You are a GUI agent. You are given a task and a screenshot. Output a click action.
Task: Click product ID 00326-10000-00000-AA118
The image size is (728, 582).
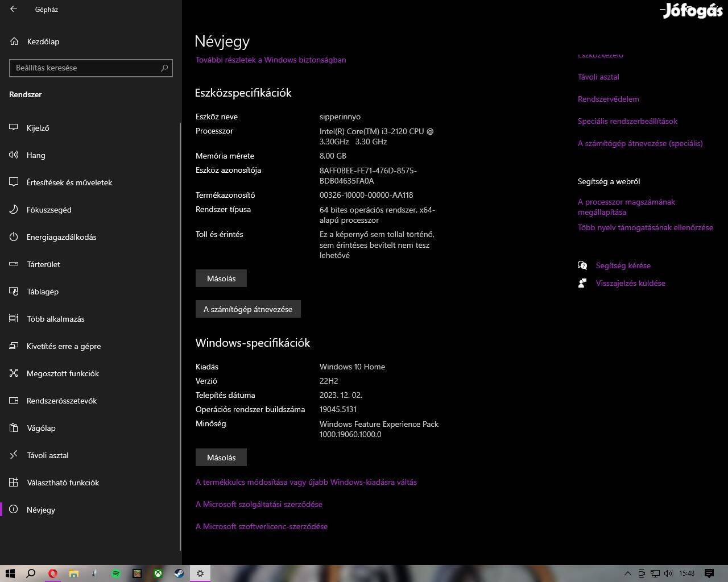(366, 195)
